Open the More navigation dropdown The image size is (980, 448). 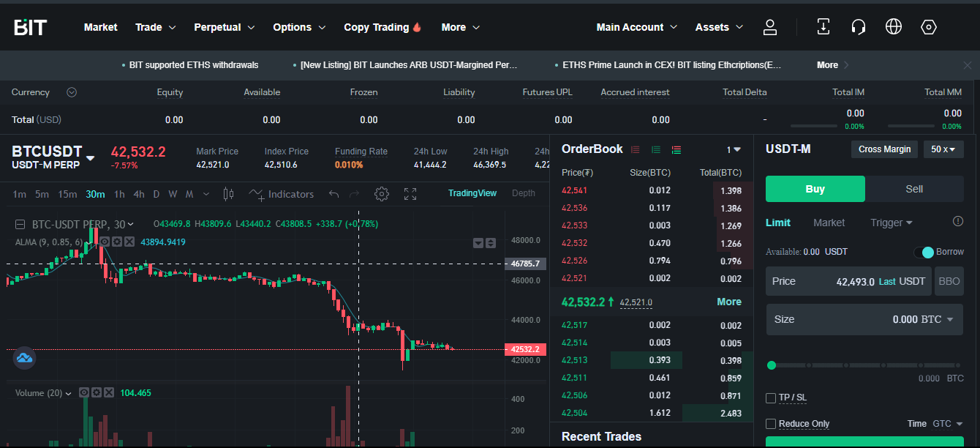(x=461, y=27)
